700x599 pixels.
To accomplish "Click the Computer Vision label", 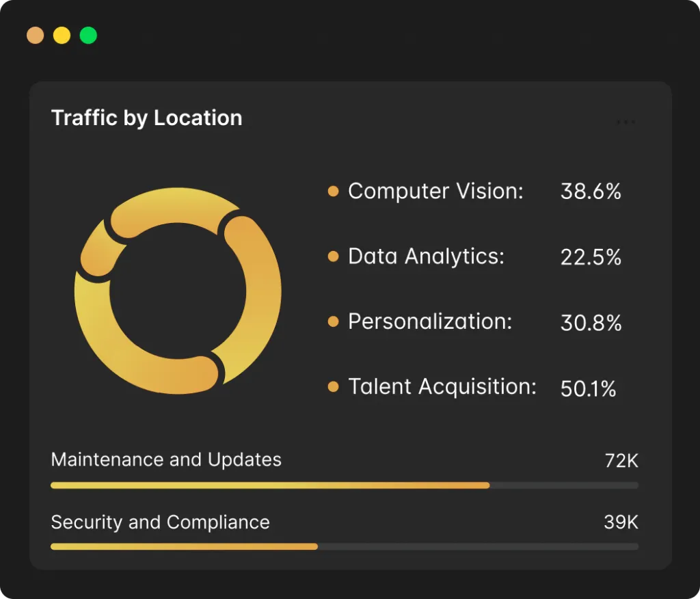I will pyautogui.click(x=435, y=191).
